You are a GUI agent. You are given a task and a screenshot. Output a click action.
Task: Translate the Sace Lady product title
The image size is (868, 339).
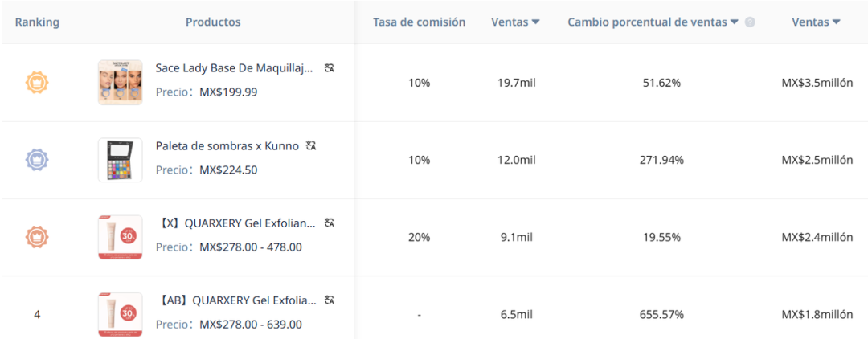tap(330, 68)
